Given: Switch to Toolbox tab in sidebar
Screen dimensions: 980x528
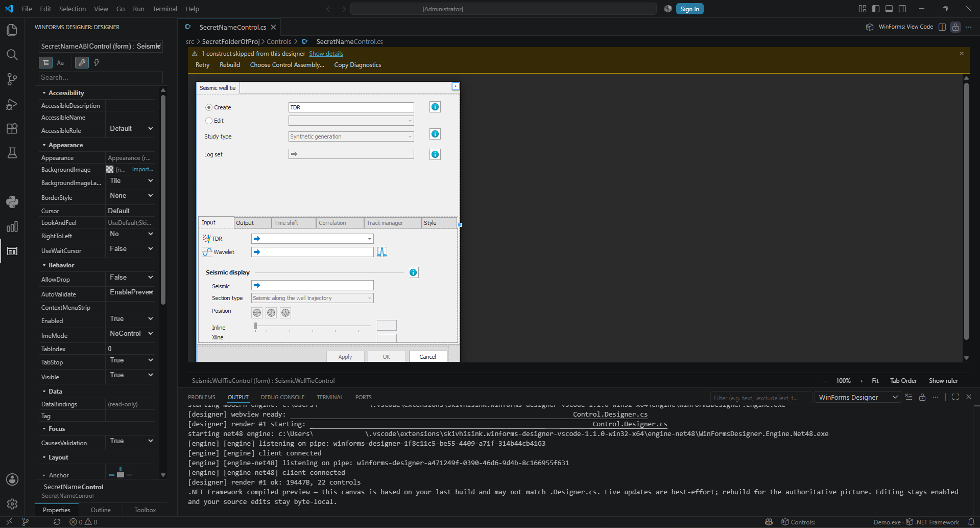Looking at the screenshot, I should click(145, 510).
